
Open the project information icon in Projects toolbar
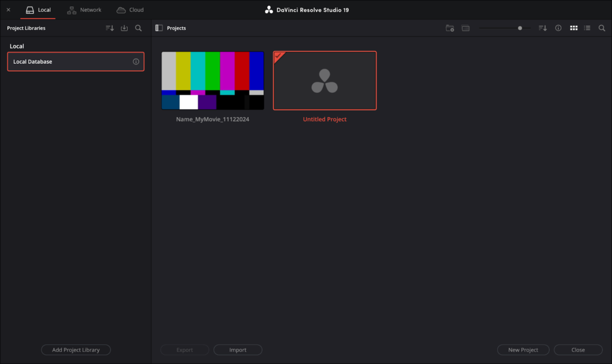point(558,28)
